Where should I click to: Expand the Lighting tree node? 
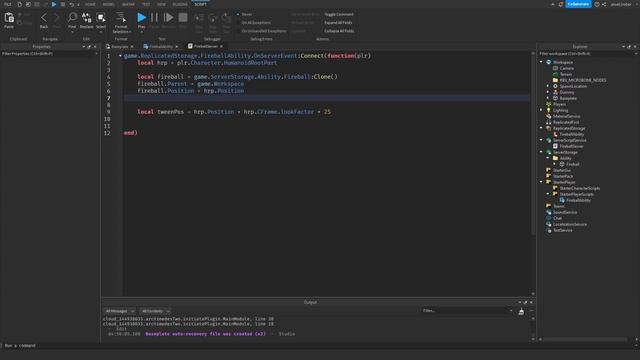pyautogui.click(x=542, y=110)
